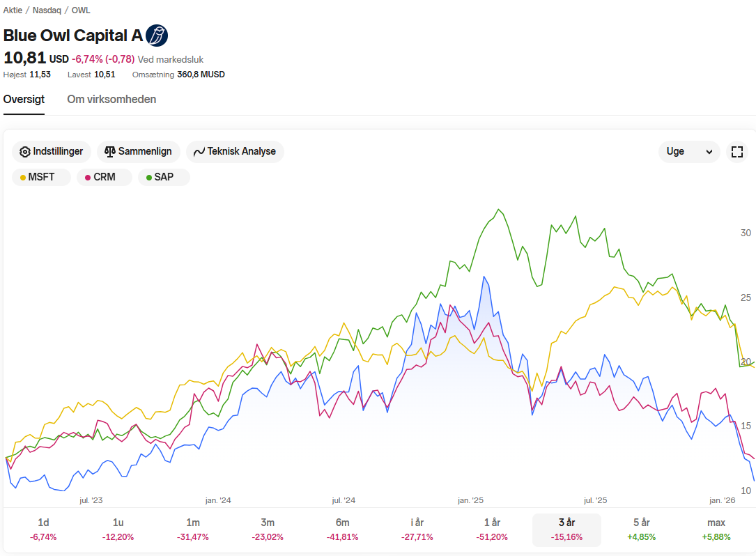This screenshot has height=556, width=756.
Task: Remove the MSFT comparison chip
Action: click(x=42, y=177)
